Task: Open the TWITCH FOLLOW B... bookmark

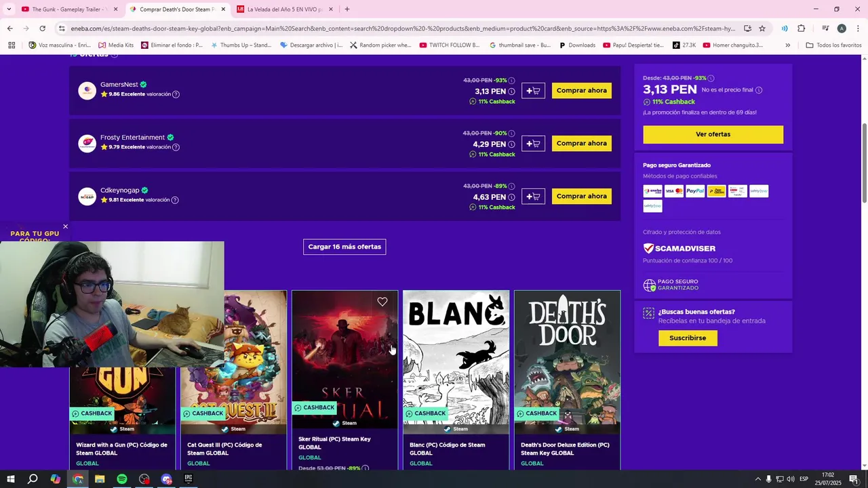Action: point(449,45)
